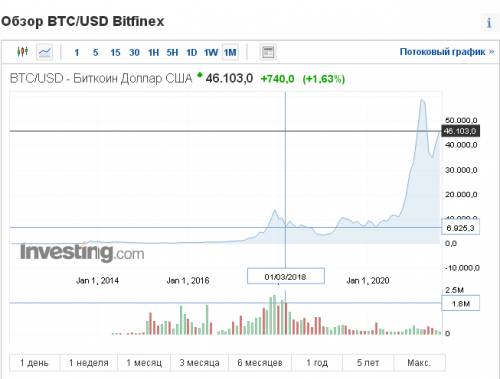
Task: Click the BTC/USD - Биткоин Доллар США title
Action: [101, 79]
